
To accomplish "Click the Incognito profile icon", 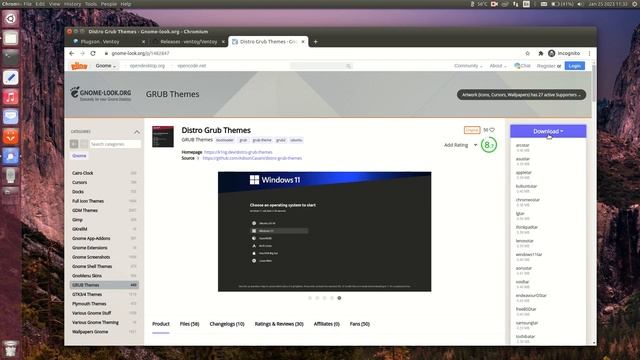I will coord(551,53).
